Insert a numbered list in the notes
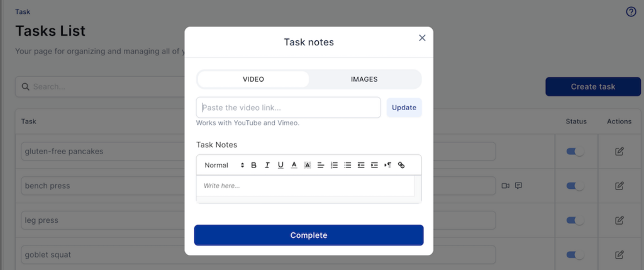The width and height of the screenshot is (644, 270). pyautogui.click(x=334, y=165)
